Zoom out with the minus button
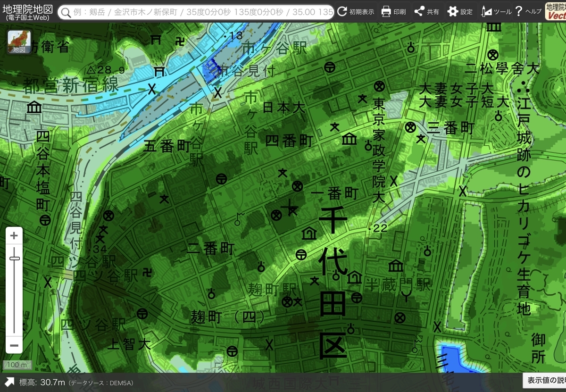 tap(14, 345)
